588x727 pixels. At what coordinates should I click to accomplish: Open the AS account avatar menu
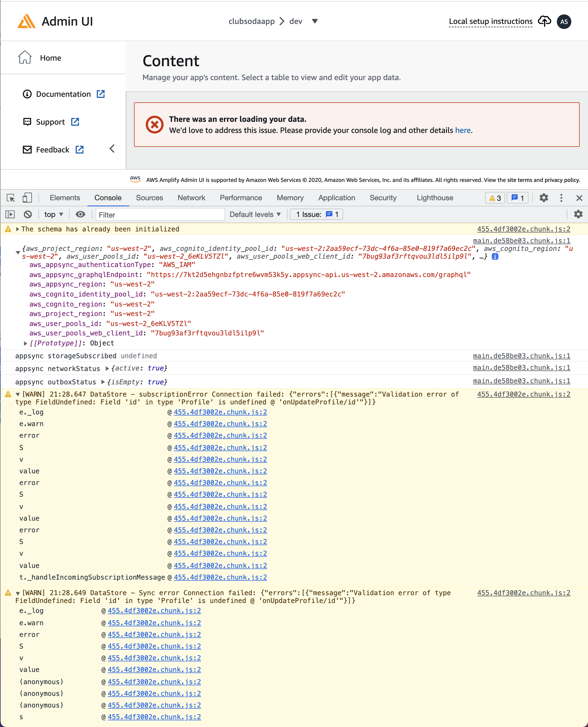pyautogui.click(x=564, y=22)
